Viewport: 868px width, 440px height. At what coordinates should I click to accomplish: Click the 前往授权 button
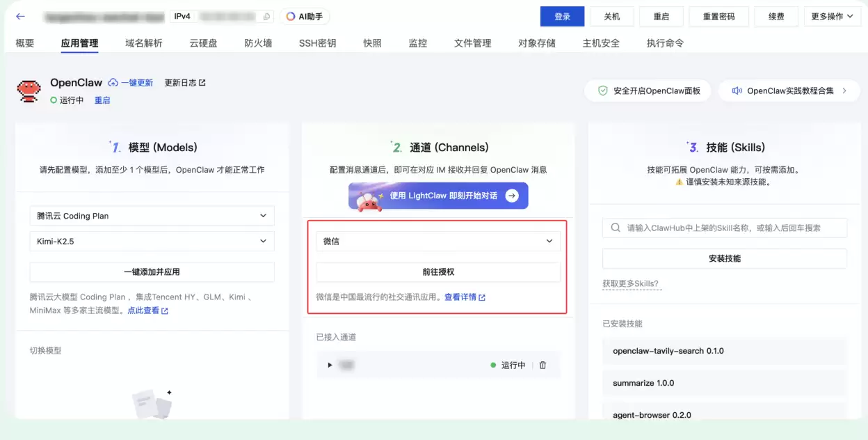pos(438,272)
